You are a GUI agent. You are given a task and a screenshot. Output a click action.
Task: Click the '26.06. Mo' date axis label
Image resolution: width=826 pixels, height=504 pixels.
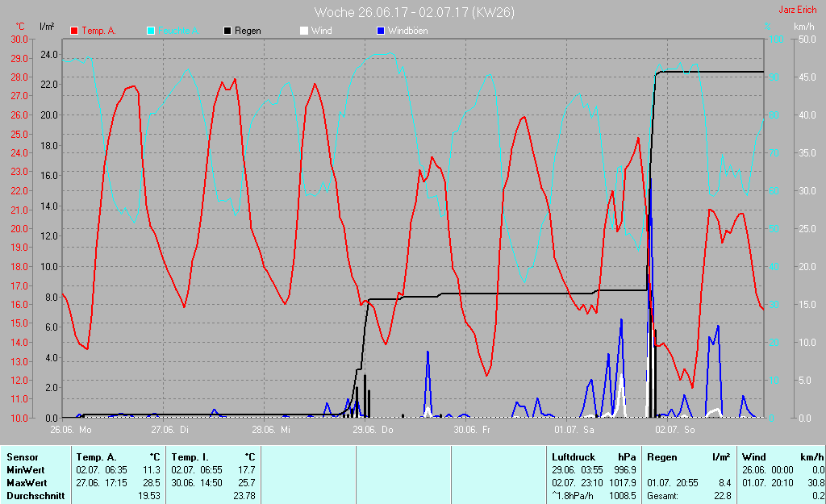pyautogui.click(x=71, y=430)
